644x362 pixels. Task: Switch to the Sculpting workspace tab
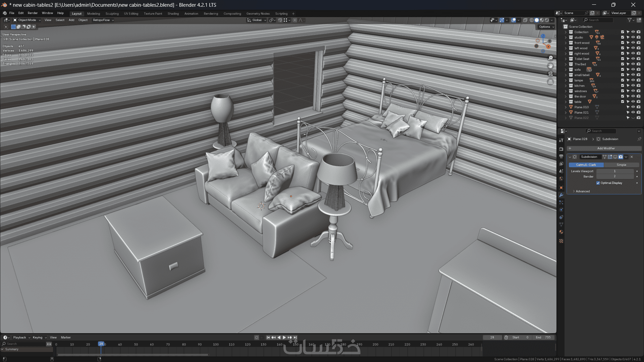coord(112,14)
